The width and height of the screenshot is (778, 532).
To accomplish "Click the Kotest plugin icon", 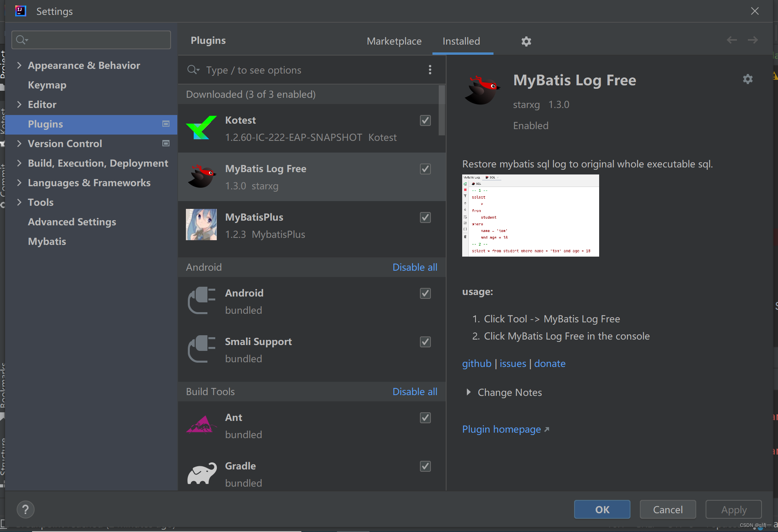I will 202,128.
